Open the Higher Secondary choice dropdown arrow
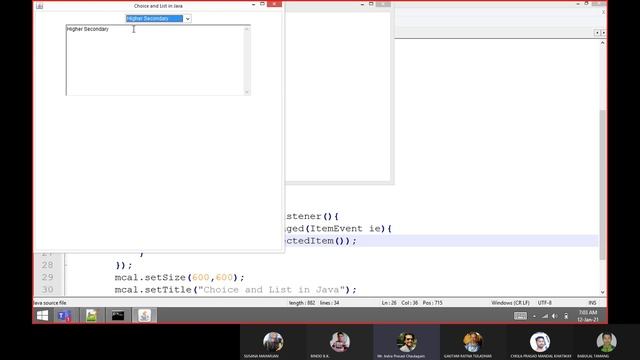The width and height of the screenshot is (640, 360). pyautogui.click(x=187, y=19)
